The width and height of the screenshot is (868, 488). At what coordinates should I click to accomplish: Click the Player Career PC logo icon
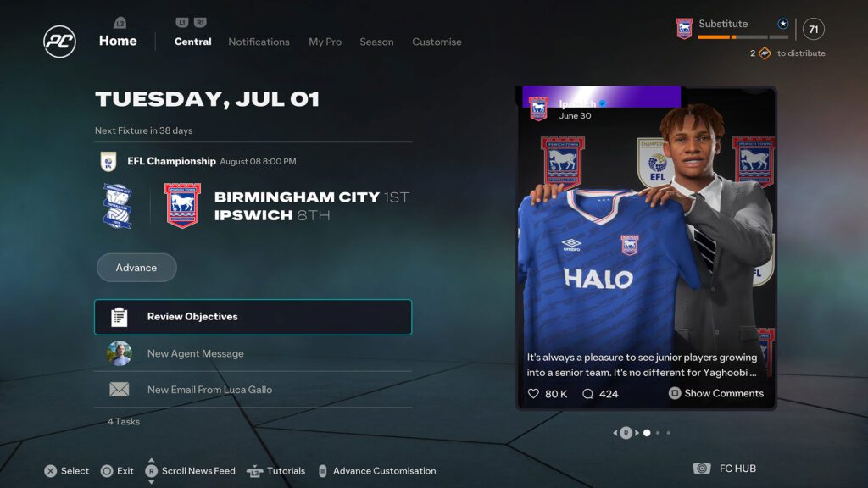point(60,42)
